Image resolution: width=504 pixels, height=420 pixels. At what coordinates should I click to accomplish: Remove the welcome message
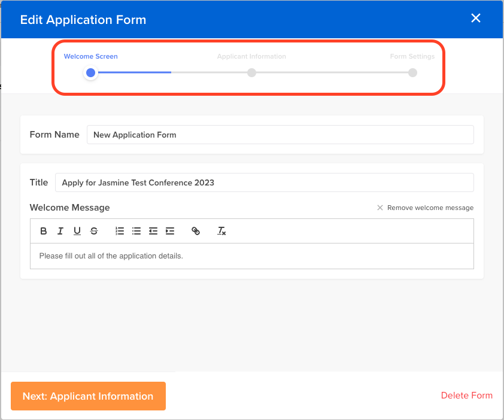(425, 208)
